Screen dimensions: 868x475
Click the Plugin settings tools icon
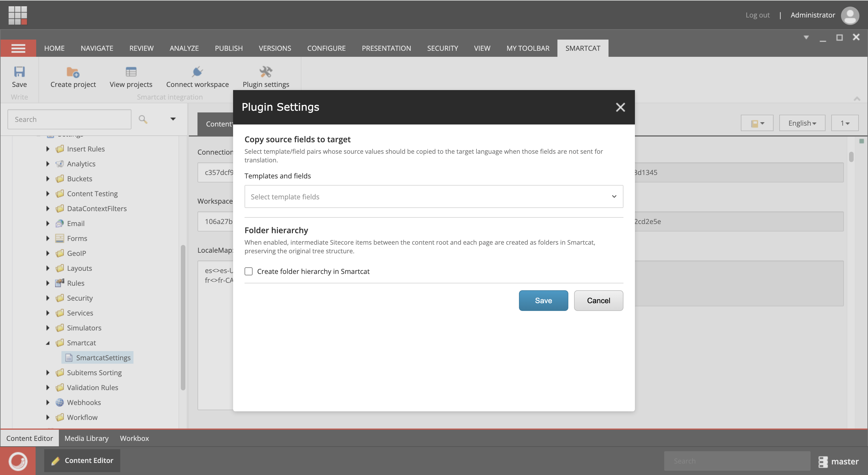point(266,72)
